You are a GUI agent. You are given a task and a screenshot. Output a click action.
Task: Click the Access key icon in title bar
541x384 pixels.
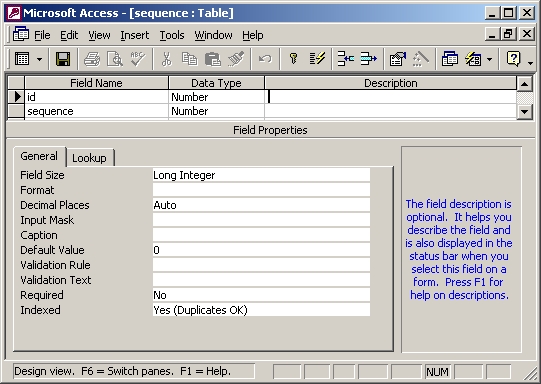[14, 13]
